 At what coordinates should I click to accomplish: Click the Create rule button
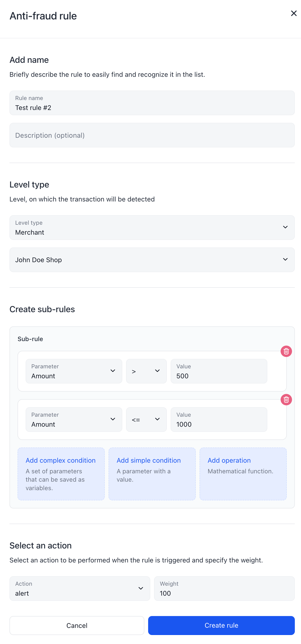pyautogui.click(x=221, y=625)
